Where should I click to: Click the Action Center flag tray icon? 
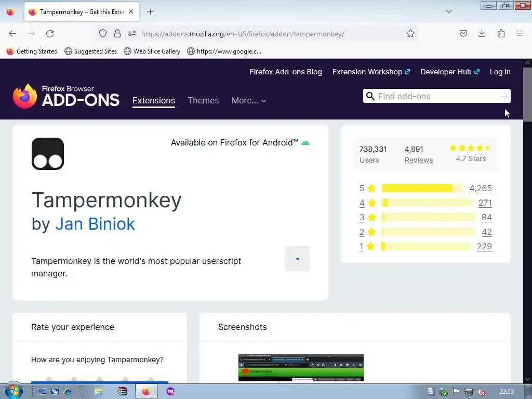pyautogui.click(x=456, y=392)
